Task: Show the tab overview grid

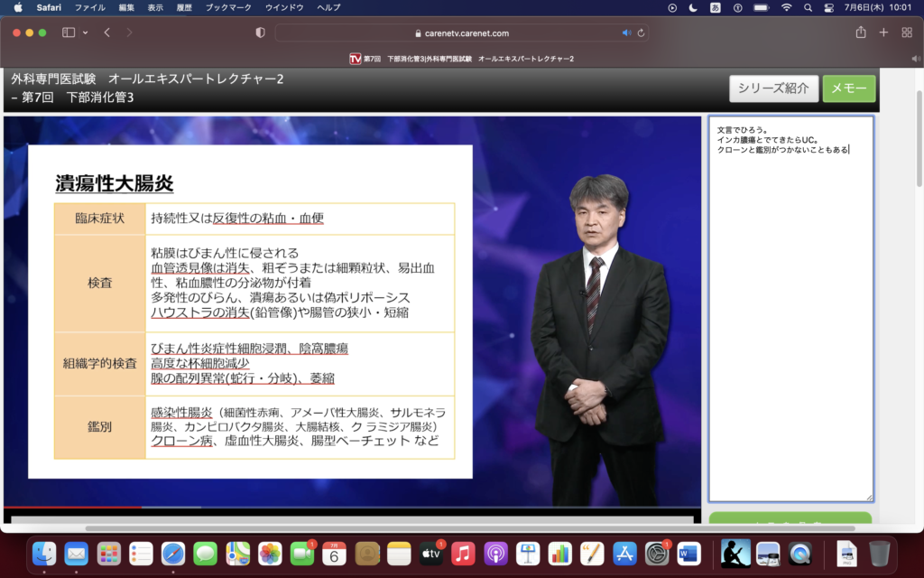Action: click(907, 33)
